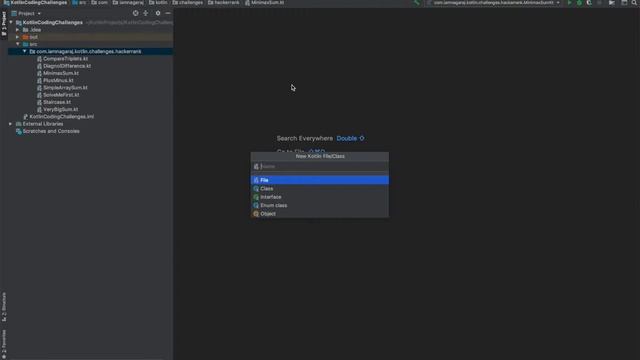Screen dimensions: 640x360
Task: Choose Class in New Kotlin File/Class list
Action: [320, 189]
